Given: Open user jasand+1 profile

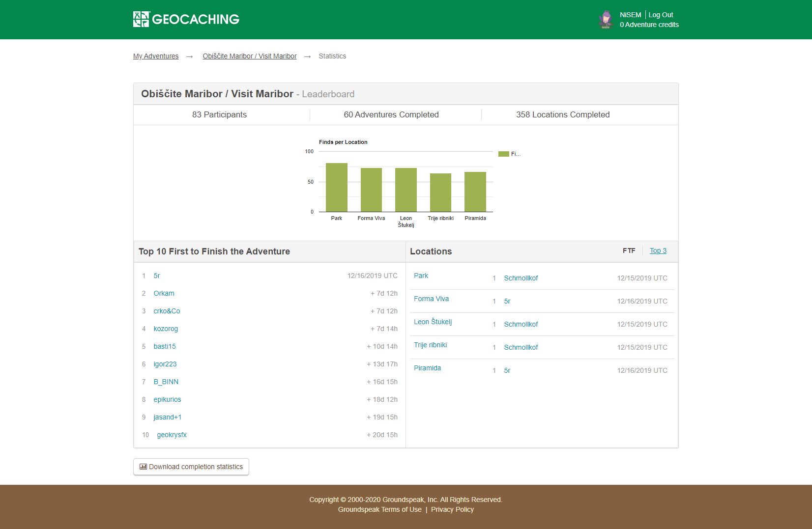Looking at the screenshot, I should [x=168, y=417].
